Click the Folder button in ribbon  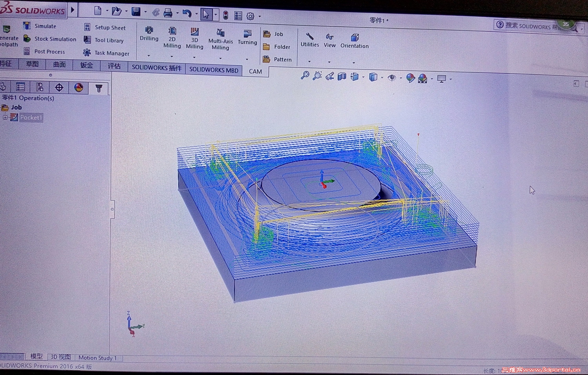(x=277, y=47)
